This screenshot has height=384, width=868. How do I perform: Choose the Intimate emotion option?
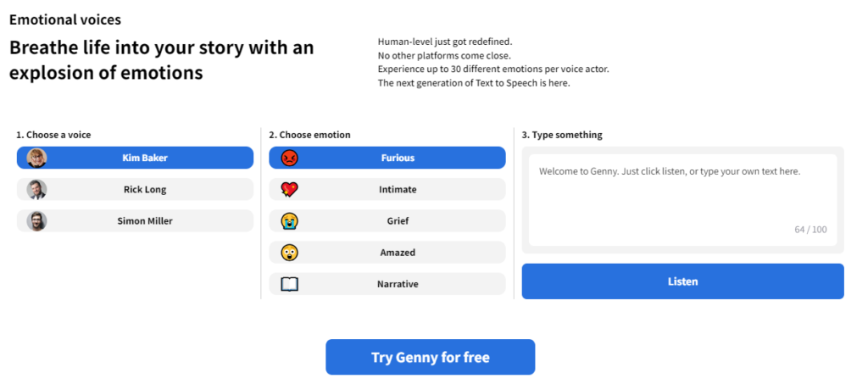tap(397, 189)
